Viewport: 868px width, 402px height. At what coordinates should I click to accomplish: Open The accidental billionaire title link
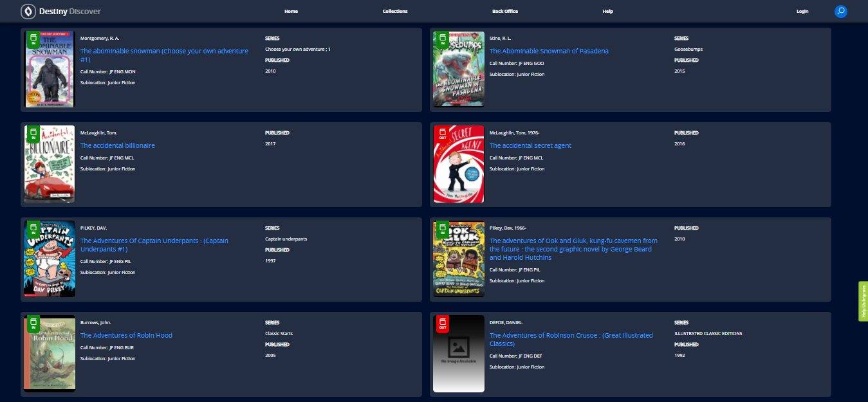click(118, 145)
